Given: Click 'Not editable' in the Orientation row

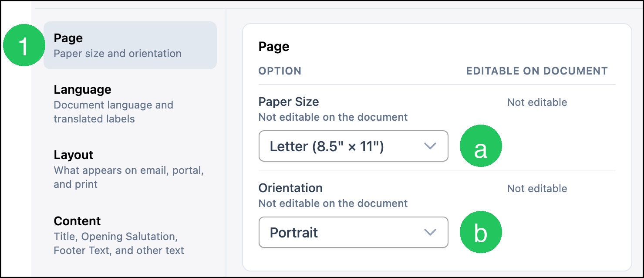Looking at the screenshot, I should point(537,189).
